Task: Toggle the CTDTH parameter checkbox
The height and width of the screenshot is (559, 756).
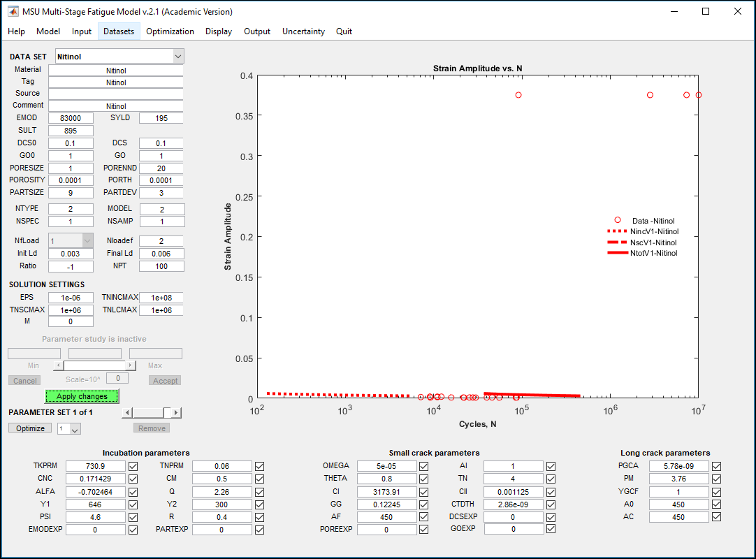Action: pyautogui.click(x=551, y=504)
